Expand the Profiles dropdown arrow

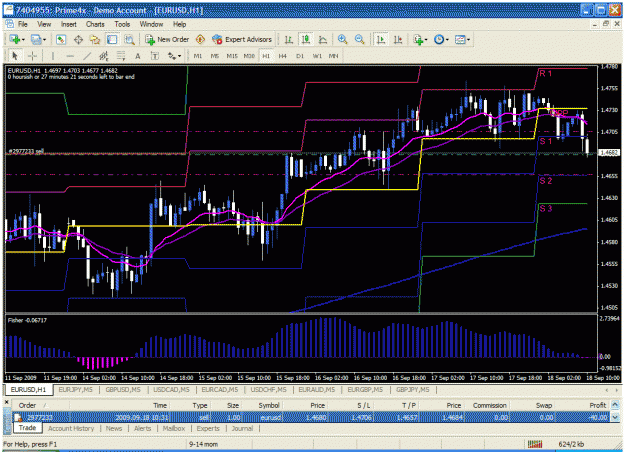click(44, 39)
